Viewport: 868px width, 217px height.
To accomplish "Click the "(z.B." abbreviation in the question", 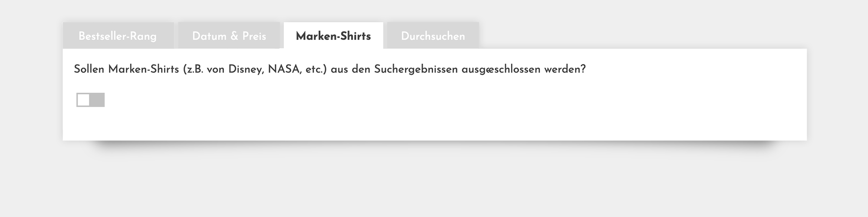I will tap(193, 70).
